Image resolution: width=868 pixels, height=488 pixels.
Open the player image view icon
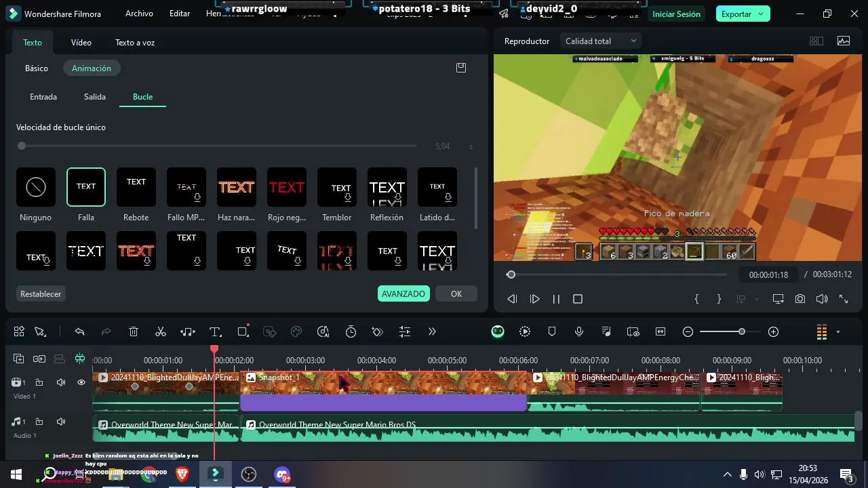[844, 41]
